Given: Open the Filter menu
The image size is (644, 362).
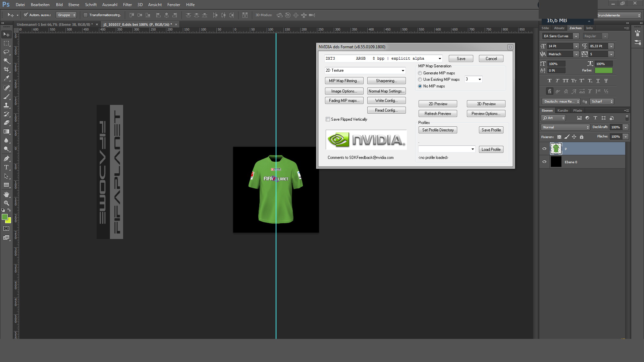Looking at the screenshot, I should [x=127, y=5].
